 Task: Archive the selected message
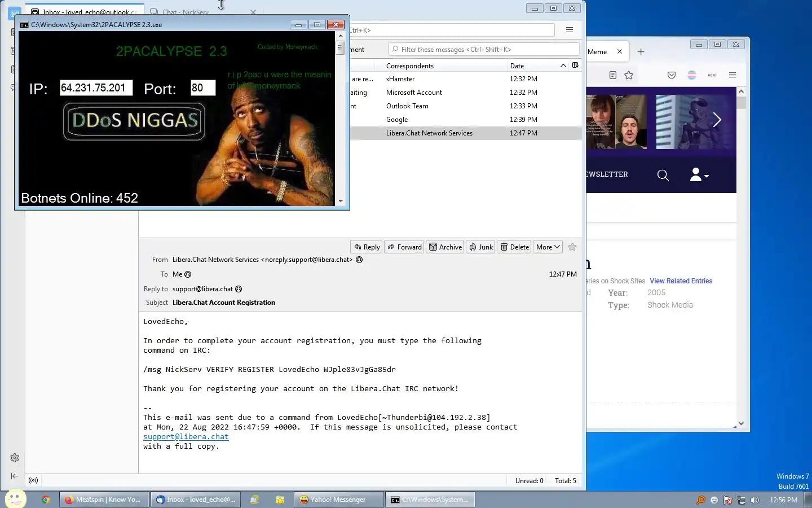coord(445,247)
